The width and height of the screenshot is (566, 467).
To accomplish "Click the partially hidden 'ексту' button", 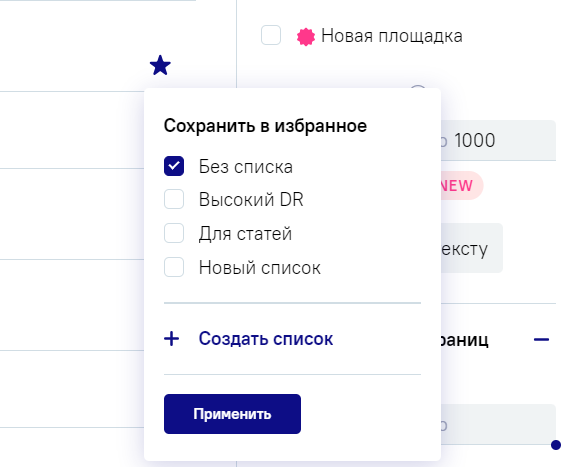I will [472, 248].
